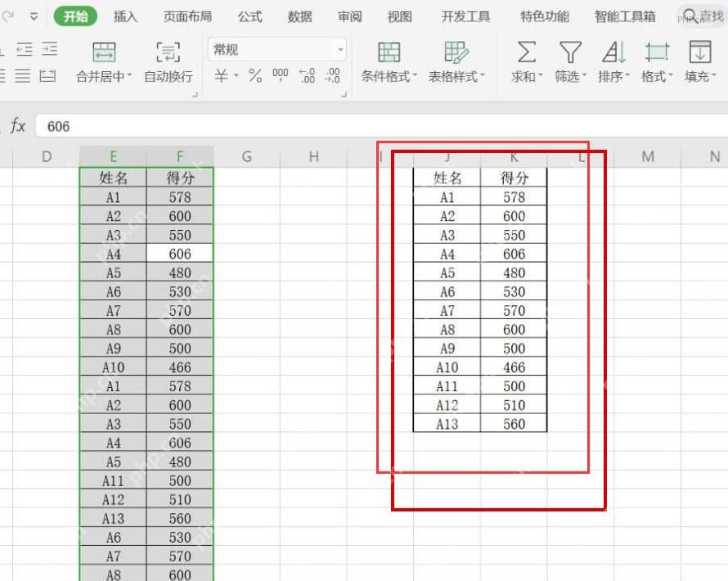
Task: Click the Table Style (表格样式) icon
Action: click(x=456, y=52)
